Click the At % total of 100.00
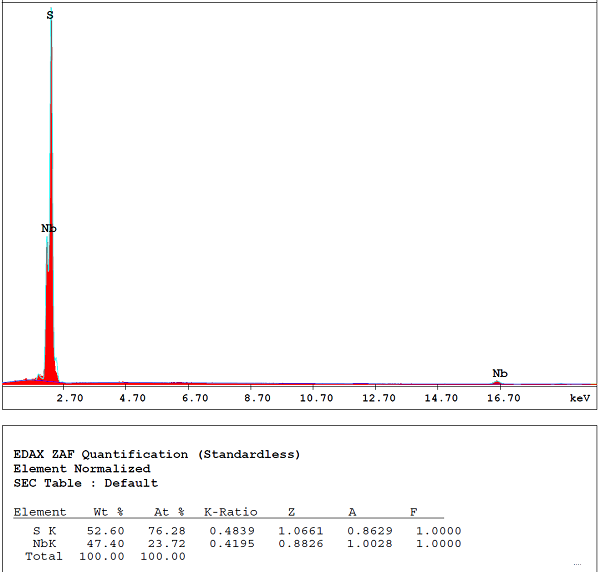This screenshot has width=600, height=572. (x=163, y=556)
